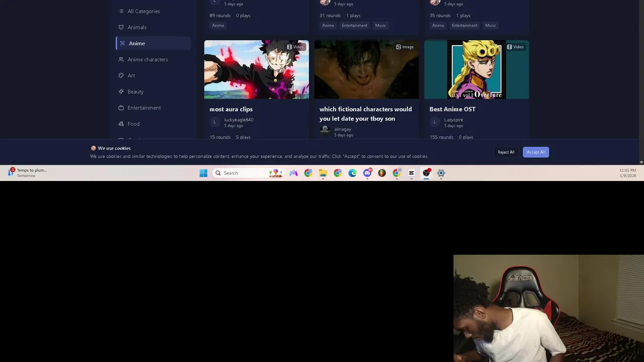Open luckyeagle840 author profile
The image size is (644, 362).
point(238,120)
